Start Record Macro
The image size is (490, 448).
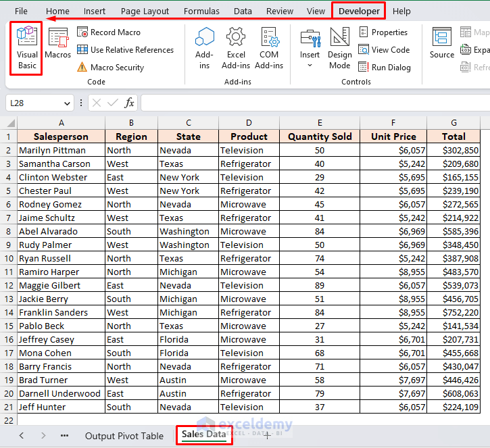pyautogui.click(x=108, y=32)
